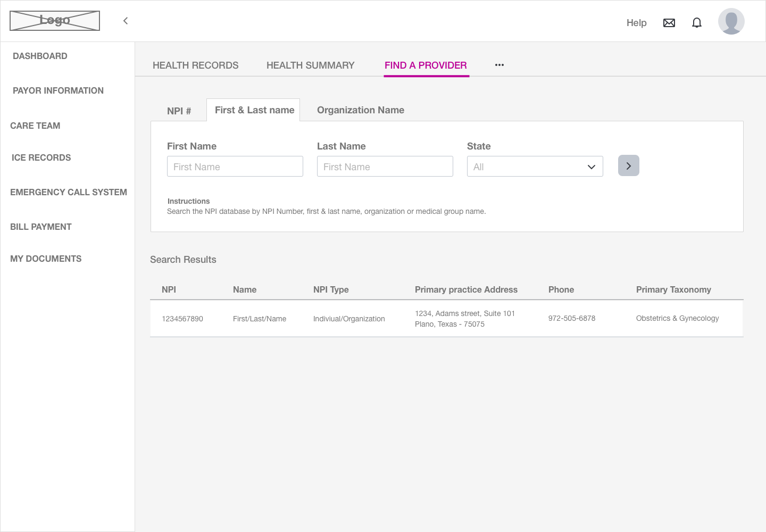Select ICE RECORDS in the sidebar
The image size is (766, 532).
[41, 157]
